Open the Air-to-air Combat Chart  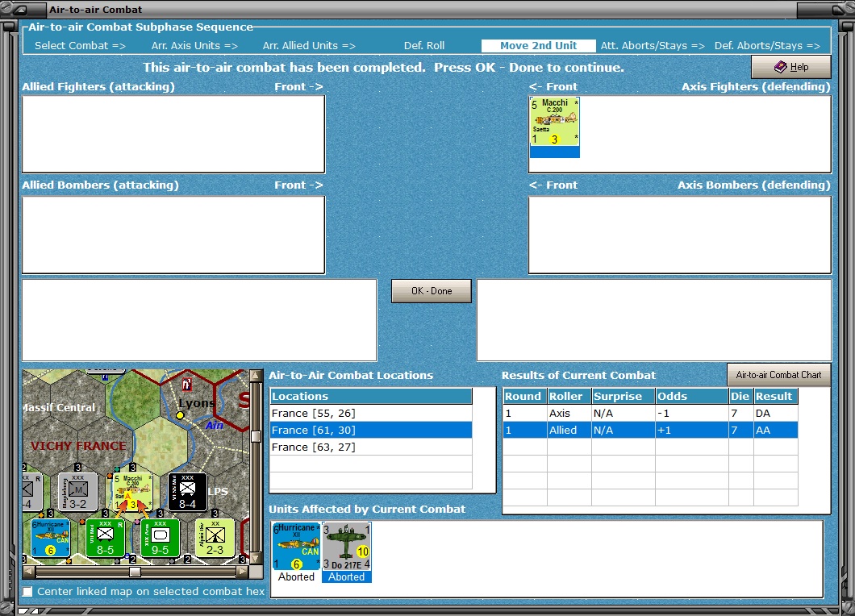point(778,374)
